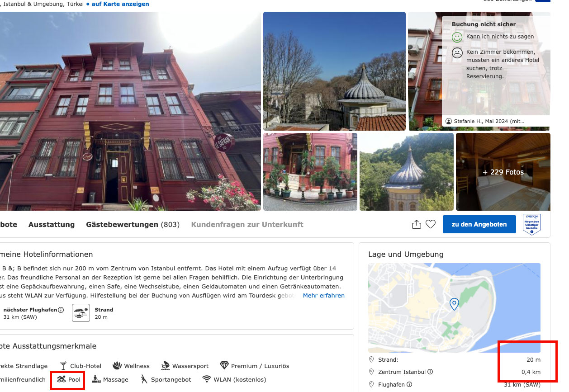Click the share icon beside the heart
Viewport: 569px width, 392px height.
(x=416, y=224)
